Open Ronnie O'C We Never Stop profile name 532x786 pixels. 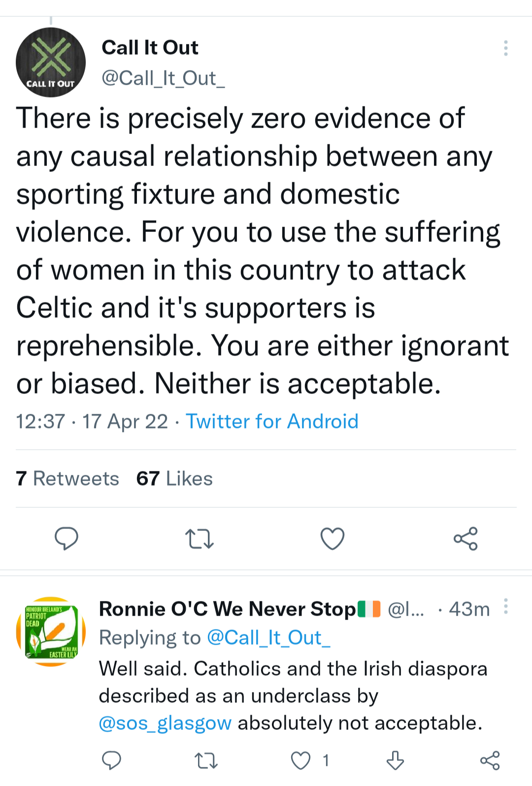[x=228, y=609]
